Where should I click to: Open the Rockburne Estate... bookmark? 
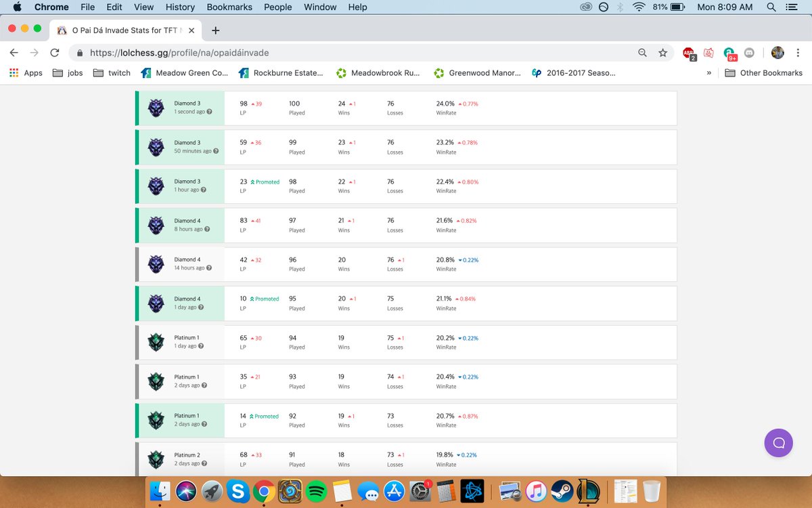280,72
